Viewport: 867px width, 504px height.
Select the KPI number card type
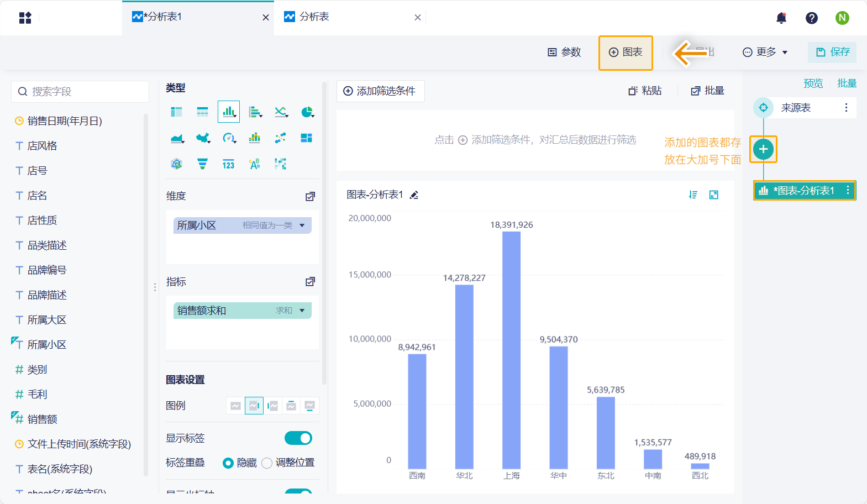tap(229, 164)
